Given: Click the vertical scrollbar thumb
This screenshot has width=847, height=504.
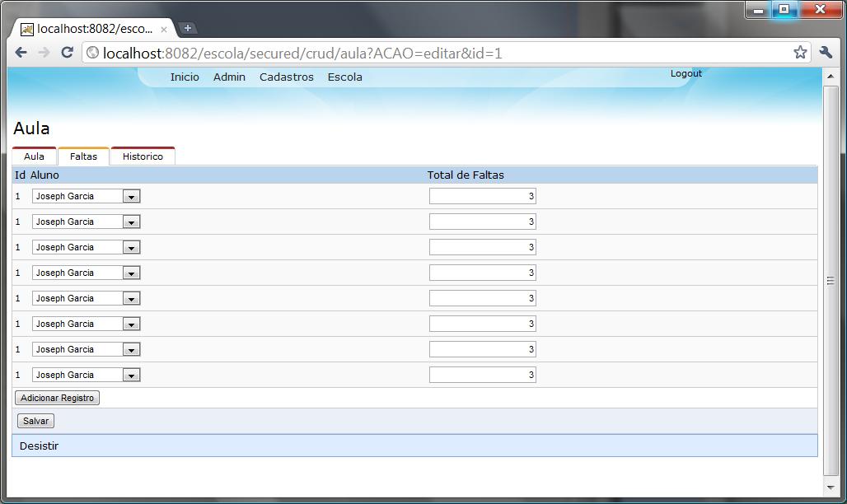Looking at the screenshot, I should pyautogui.click(x=831, y=280).
